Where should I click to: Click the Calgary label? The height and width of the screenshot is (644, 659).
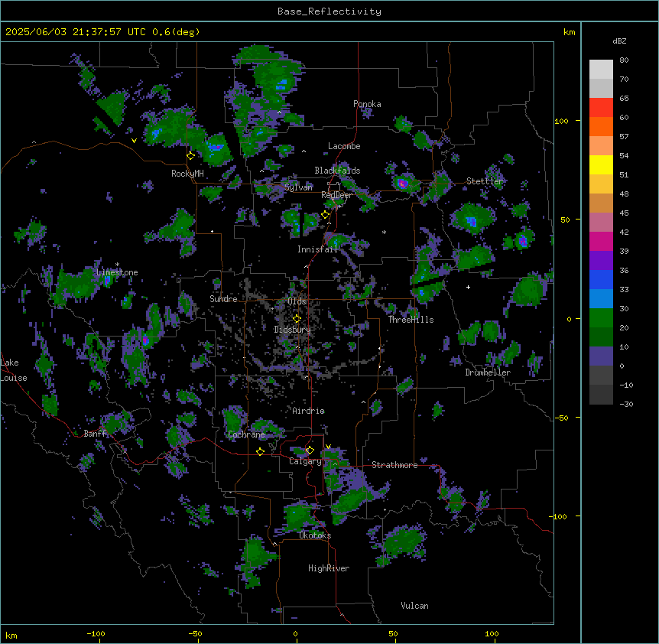tap(305, 461)
